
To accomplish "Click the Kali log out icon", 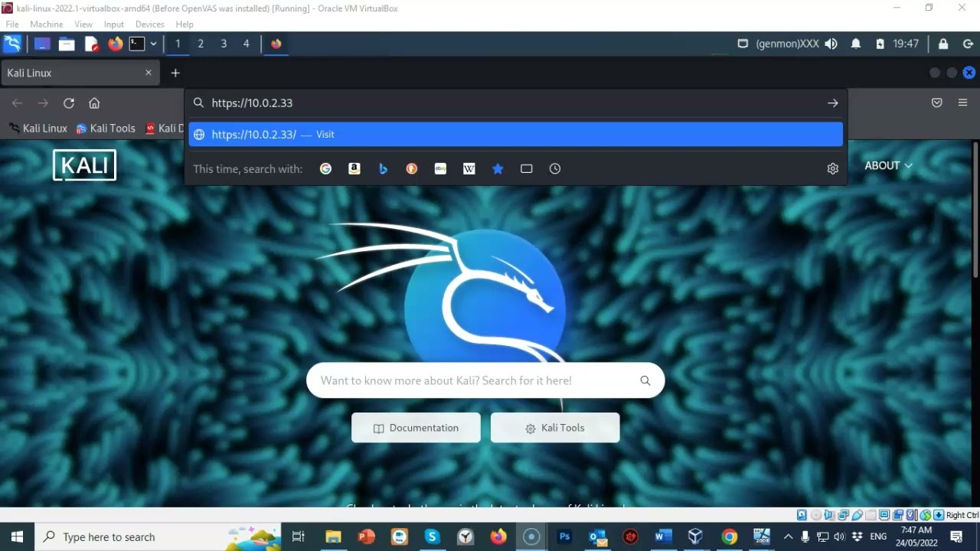I will [968, 44].
